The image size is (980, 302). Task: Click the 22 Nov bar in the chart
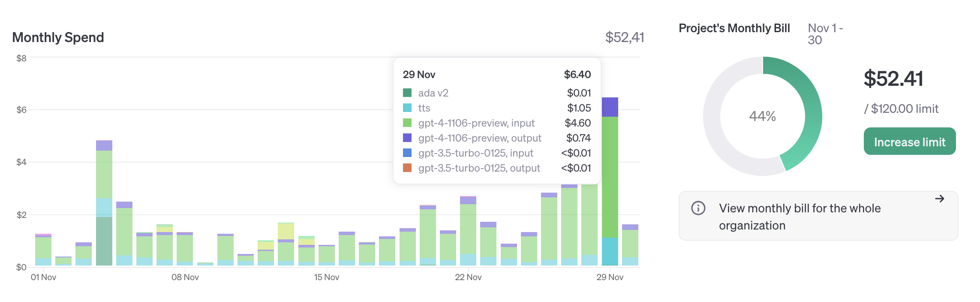468,232
